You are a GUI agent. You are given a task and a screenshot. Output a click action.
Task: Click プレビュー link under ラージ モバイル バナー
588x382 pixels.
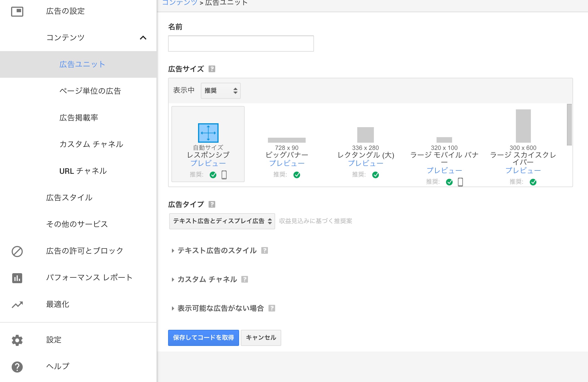coord(444,170)
